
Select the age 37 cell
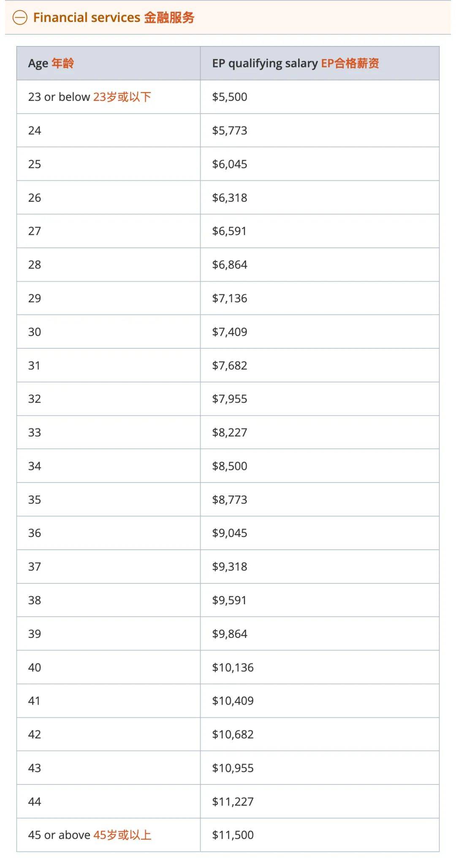(x=35, y=567)
